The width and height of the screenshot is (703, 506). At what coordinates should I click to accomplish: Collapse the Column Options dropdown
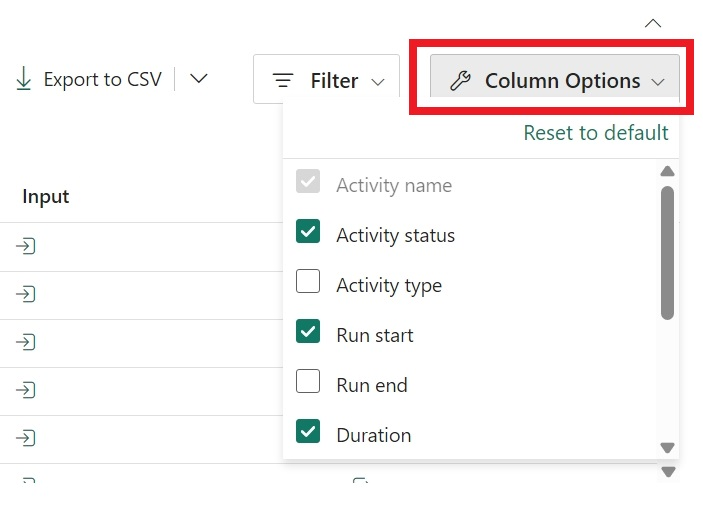[x=657, y=82]
